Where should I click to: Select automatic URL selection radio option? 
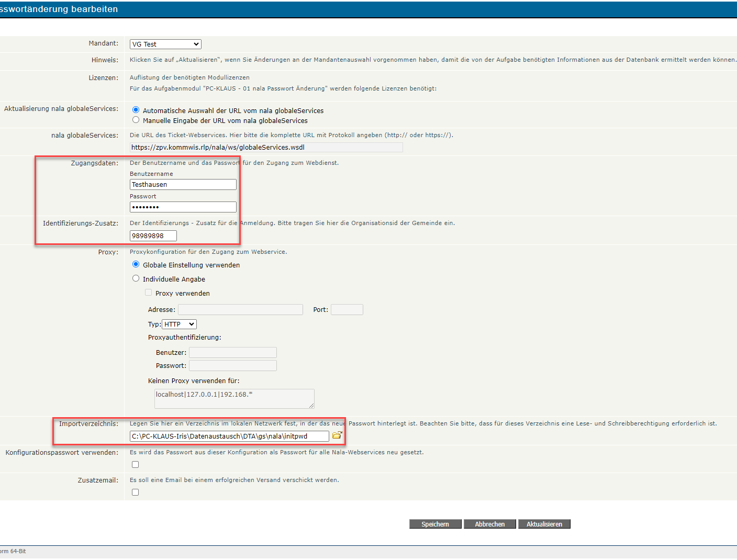(x=136, y=110)
